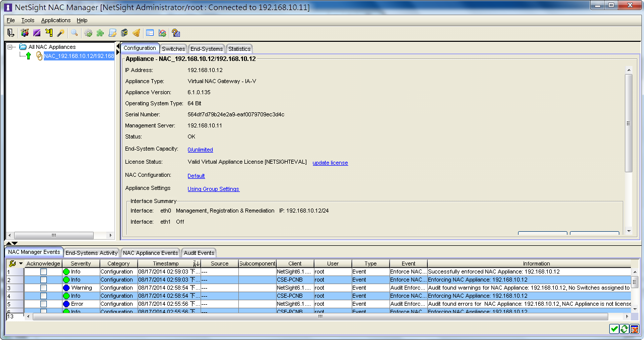Click the Severity column header
Image resolution: width=644 pixels, height=340 pixels.
pos(81,263)
